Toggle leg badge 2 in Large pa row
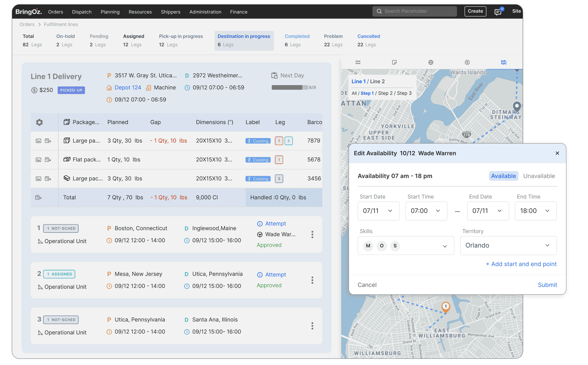588x365 pixels. pyautogui.click(x=289, y=141)
